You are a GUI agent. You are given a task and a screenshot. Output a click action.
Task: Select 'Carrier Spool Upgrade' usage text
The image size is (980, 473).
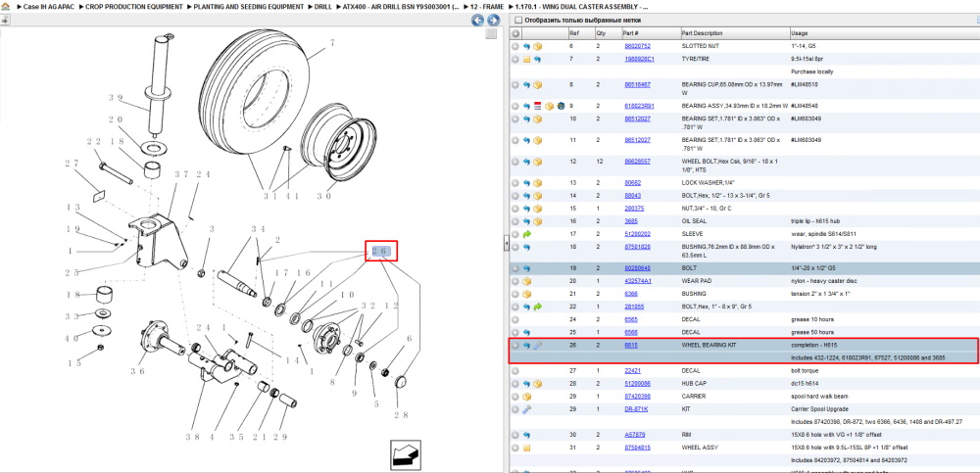[818, 409]
